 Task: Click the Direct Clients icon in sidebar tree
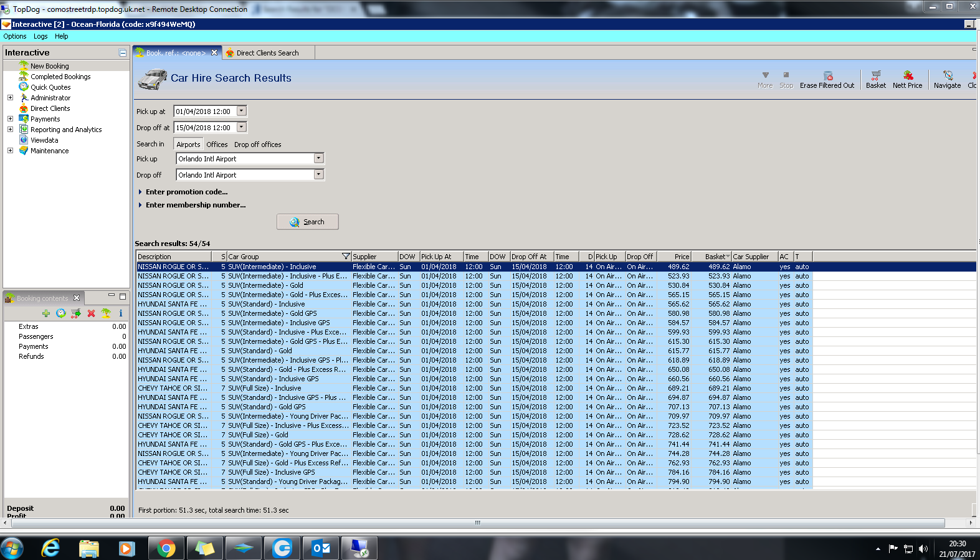pos(24,108)
